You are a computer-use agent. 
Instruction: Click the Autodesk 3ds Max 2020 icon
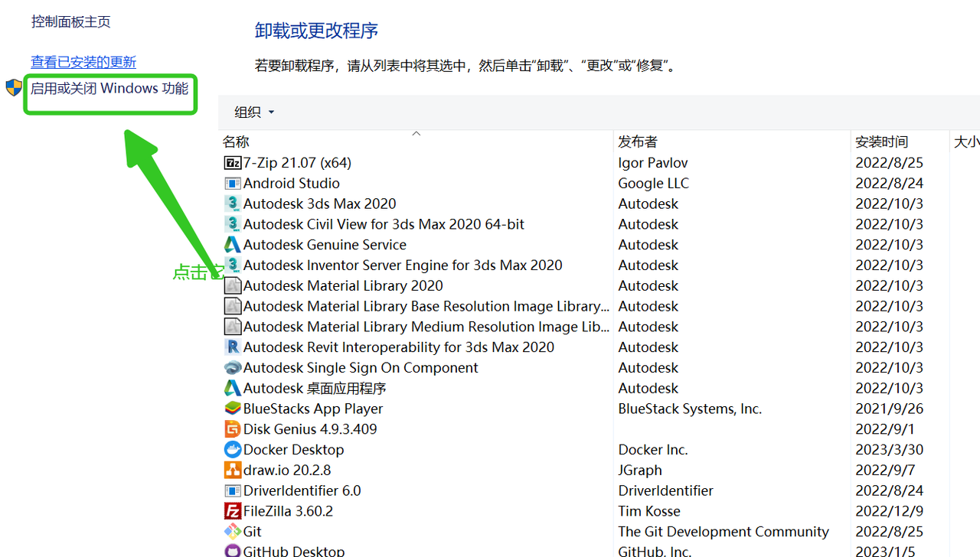point(233,204)
